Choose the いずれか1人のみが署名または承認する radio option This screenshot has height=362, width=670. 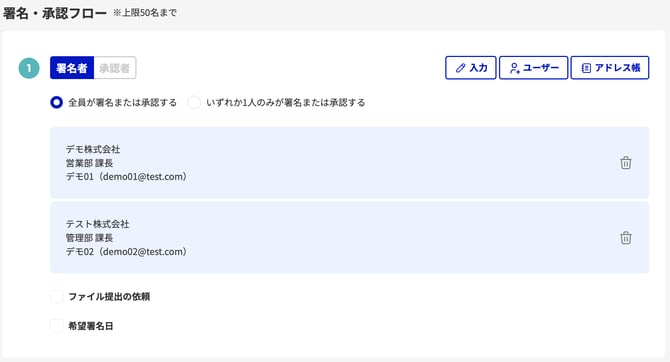click(x=194, y=103)
